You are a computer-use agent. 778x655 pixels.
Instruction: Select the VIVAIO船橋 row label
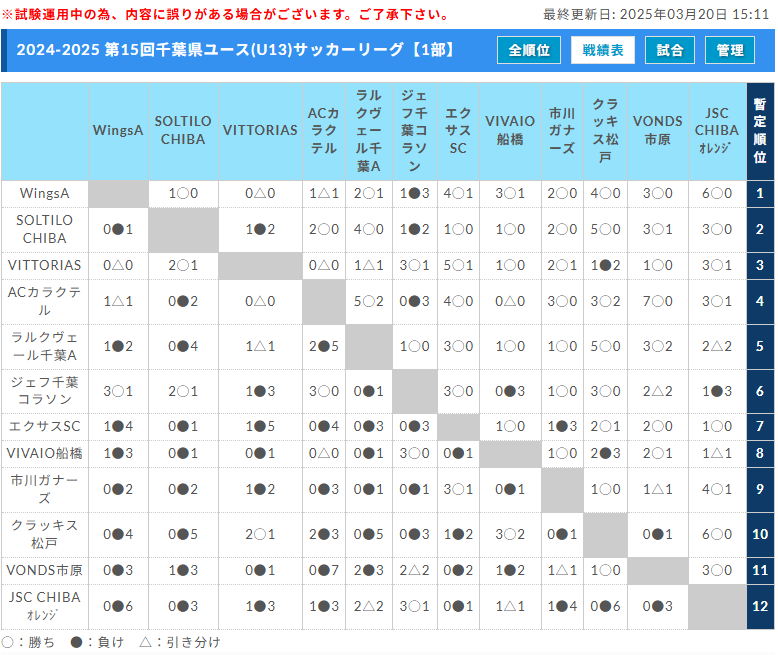[45, 453]
